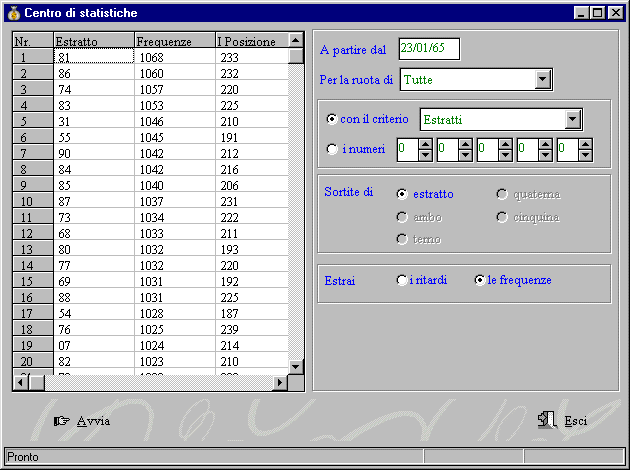Click Estratto cell '07'
This screenshot has height=470, width=630.
point(94,345)
